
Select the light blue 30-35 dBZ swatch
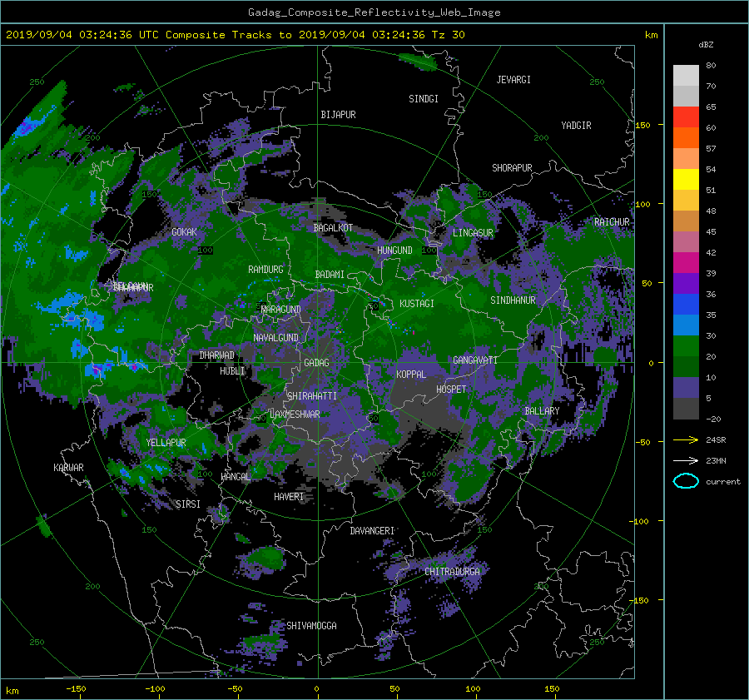click(x=686, y=325)
